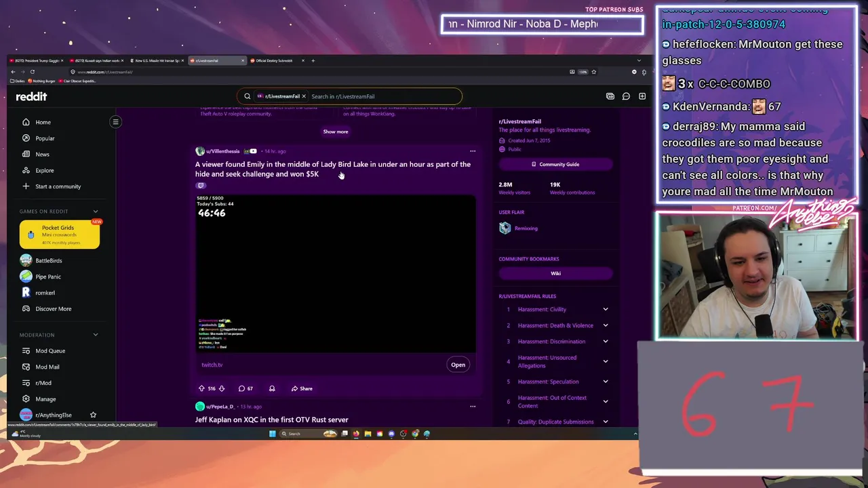Image resolution: width=868 pixels, height=488 pixels.
Task: Give award to the Emily post
Action: [272, 388]
